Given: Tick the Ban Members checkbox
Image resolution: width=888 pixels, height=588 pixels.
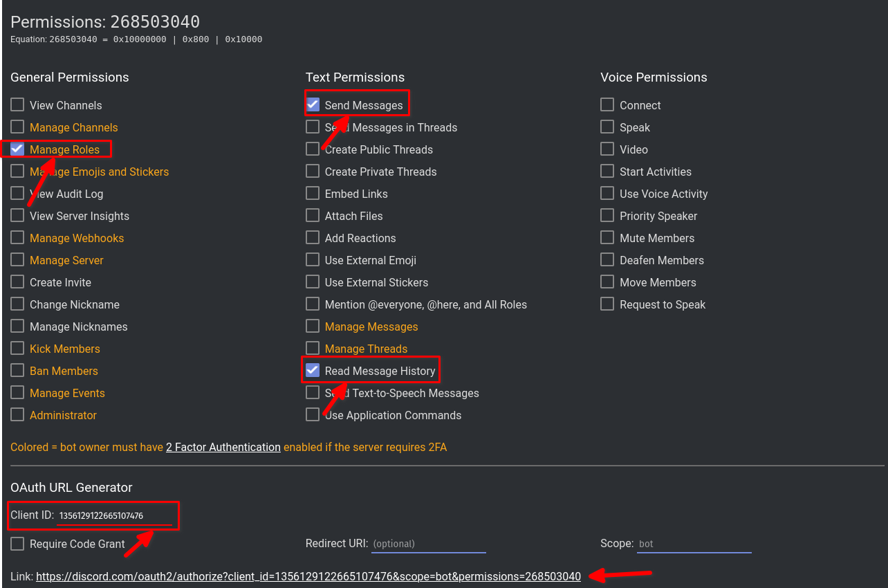Looking at the screenshot, I should (17, 370).
